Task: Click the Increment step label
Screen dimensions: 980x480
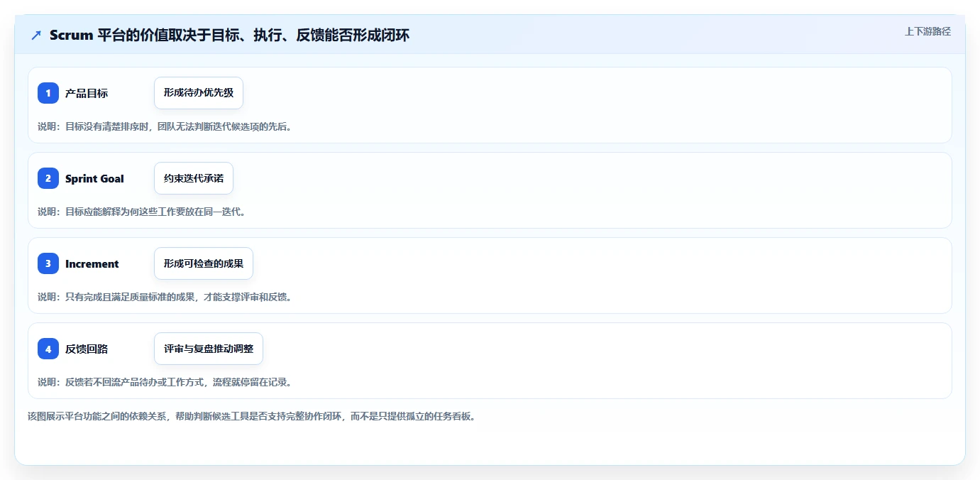Action: (92, 264)
